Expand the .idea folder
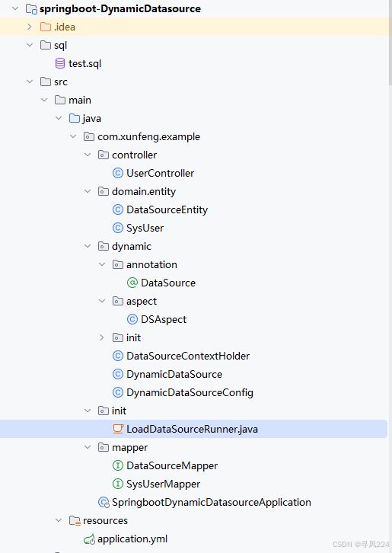392x553 pixels. [30, 27]
